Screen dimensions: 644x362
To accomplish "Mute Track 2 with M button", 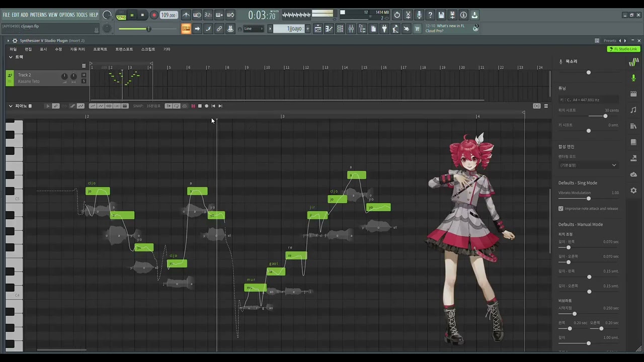I will coord(84,75).
